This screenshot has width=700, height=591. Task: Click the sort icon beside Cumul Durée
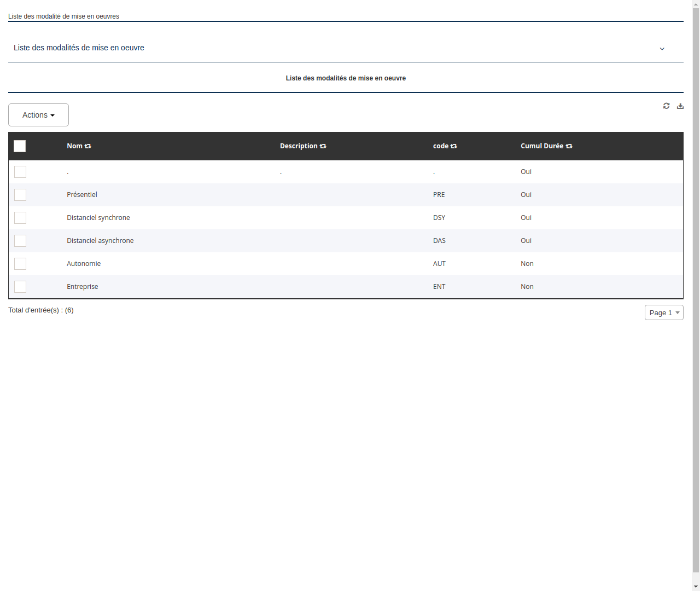point(569,146)
